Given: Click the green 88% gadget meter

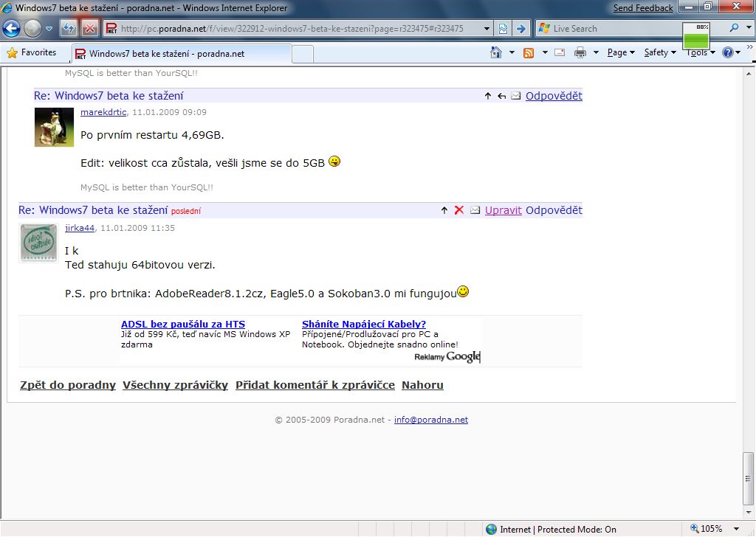Looking at the screenshot, I should click(x=696, y=35).
